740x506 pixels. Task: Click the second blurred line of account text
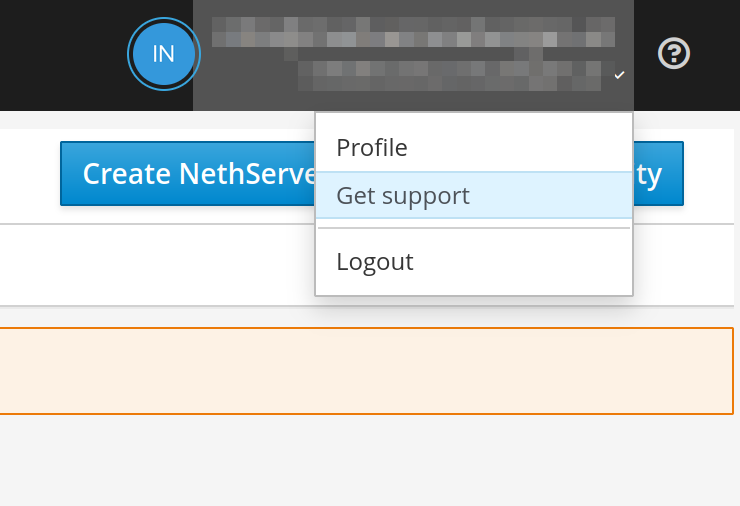[413, 39]
